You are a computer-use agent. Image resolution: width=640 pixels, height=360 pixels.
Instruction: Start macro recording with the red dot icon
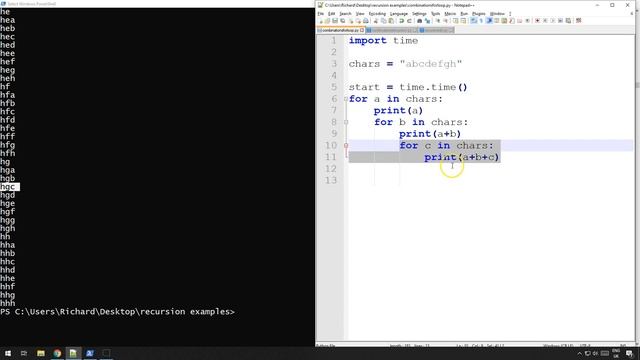(x=537, y=21)
